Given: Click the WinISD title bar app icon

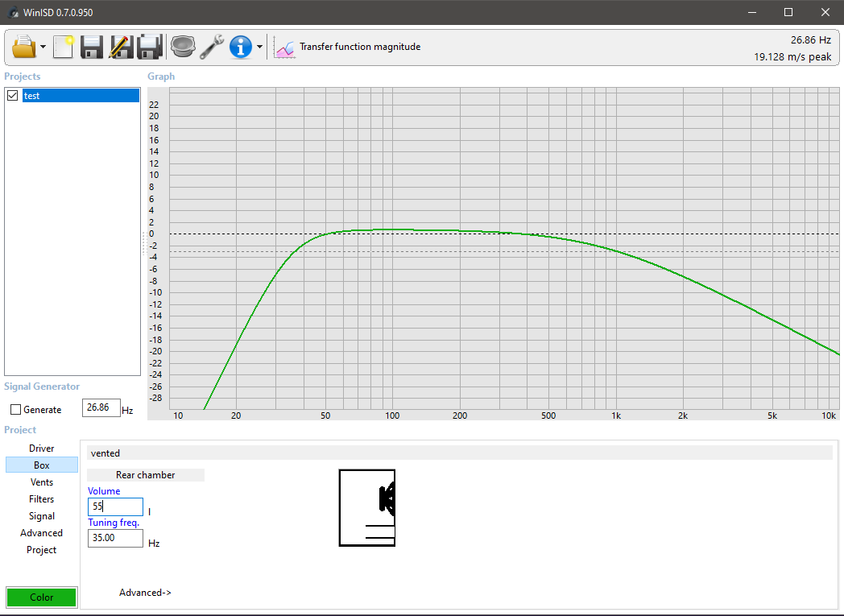Looking at the screenshot, I should pyautogui.click(x=12, y=12).
